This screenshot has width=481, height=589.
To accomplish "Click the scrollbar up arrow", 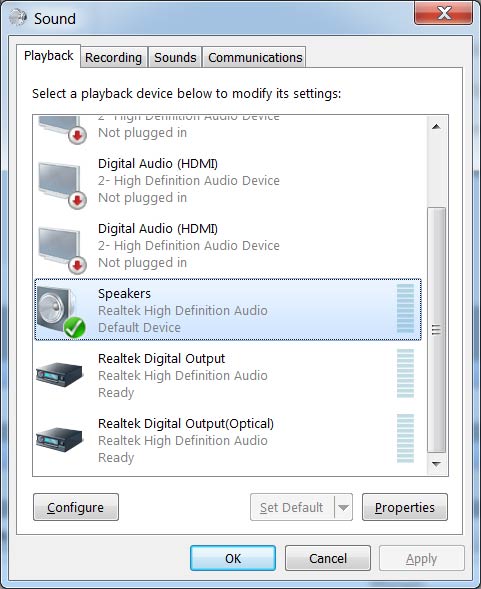I will click(x=436, y=127).
